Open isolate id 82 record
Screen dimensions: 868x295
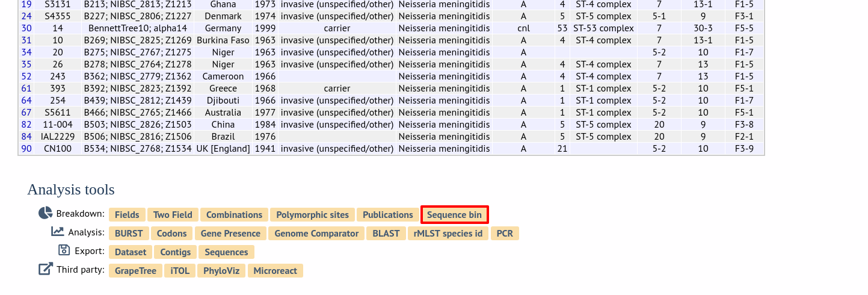(26, 125)
